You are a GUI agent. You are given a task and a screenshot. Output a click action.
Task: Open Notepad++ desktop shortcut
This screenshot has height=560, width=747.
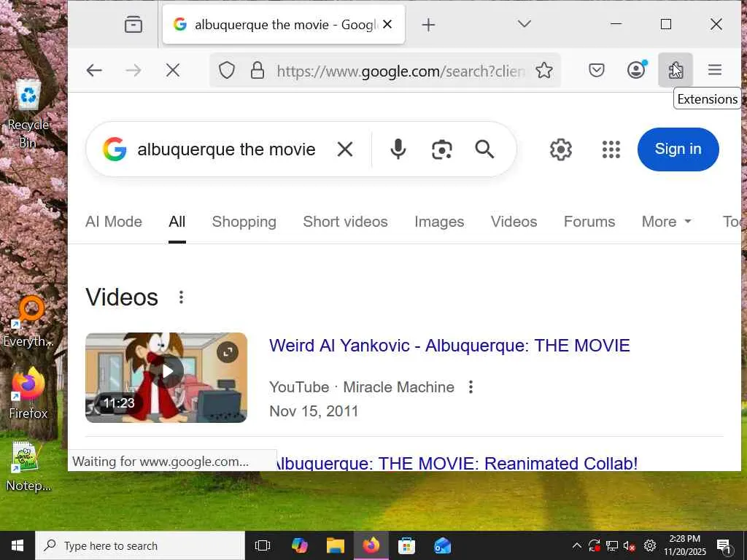tap(28, 466)
